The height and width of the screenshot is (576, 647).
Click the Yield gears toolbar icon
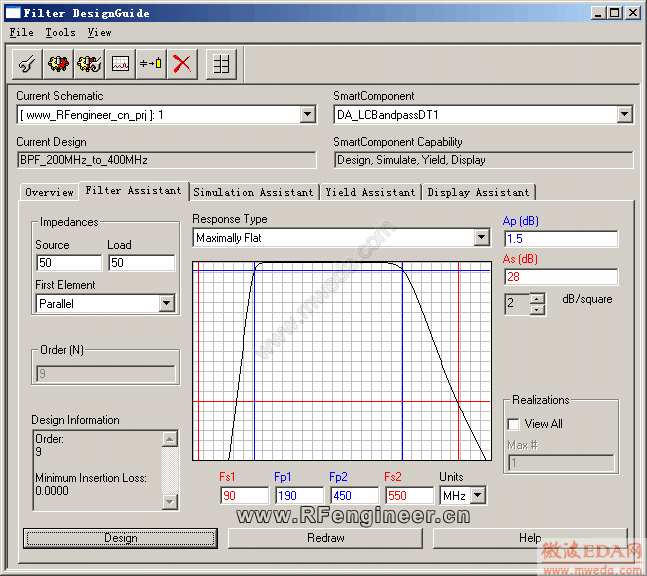click(x=89, y=64)
